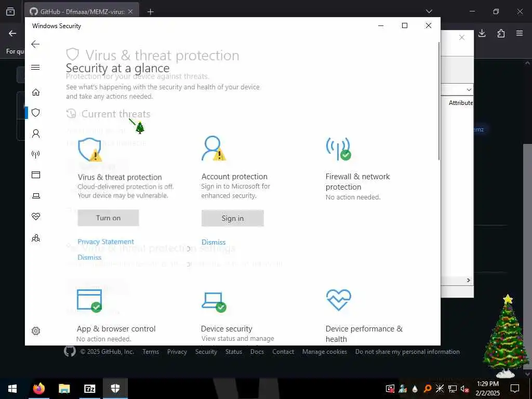Select the Virus & threat protection shield sidebar icon

[x=36, y=113]
